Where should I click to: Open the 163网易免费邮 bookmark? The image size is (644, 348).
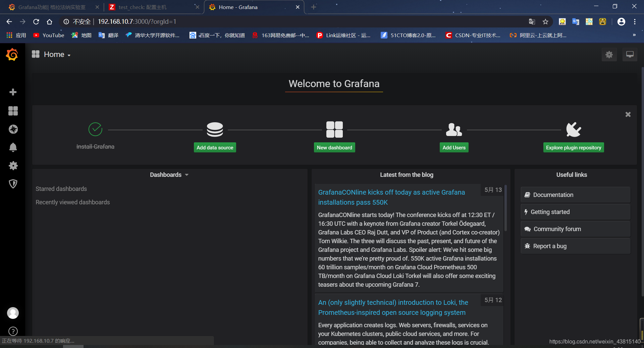pyautogui.click(x=281, y=35)
